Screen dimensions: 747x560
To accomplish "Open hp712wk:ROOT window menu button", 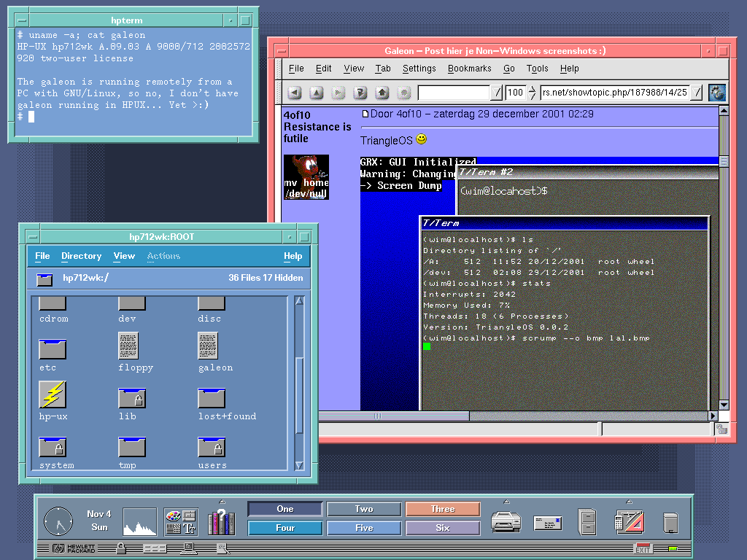I will [33, 237].
